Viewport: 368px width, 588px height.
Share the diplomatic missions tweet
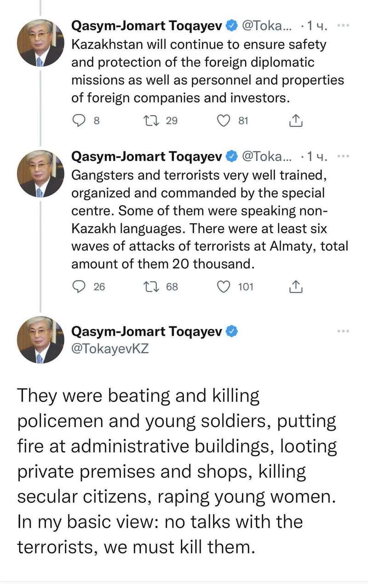[295, 121]
